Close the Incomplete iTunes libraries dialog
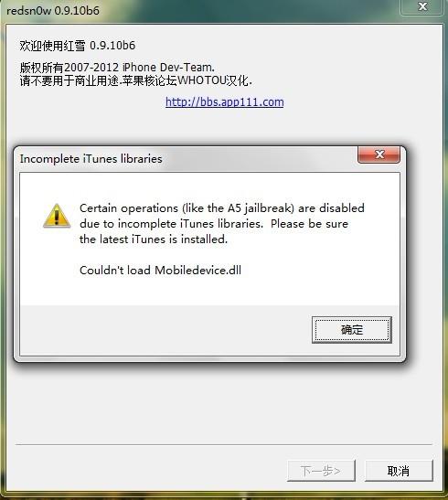Image resolution: width=448 pixels, height=500 pixels. point(379,154)
